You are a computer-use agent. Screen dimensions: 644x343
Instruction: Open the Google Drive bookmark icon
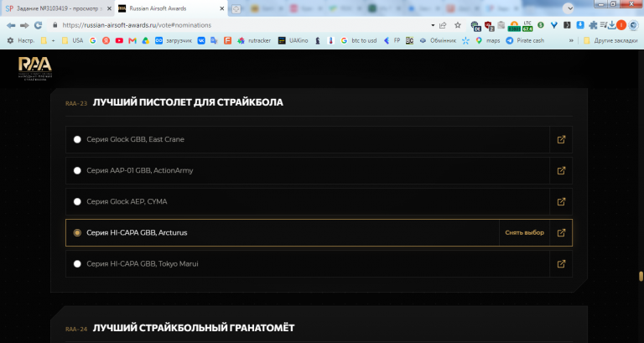pyautogui.click(x=145, y=40)
